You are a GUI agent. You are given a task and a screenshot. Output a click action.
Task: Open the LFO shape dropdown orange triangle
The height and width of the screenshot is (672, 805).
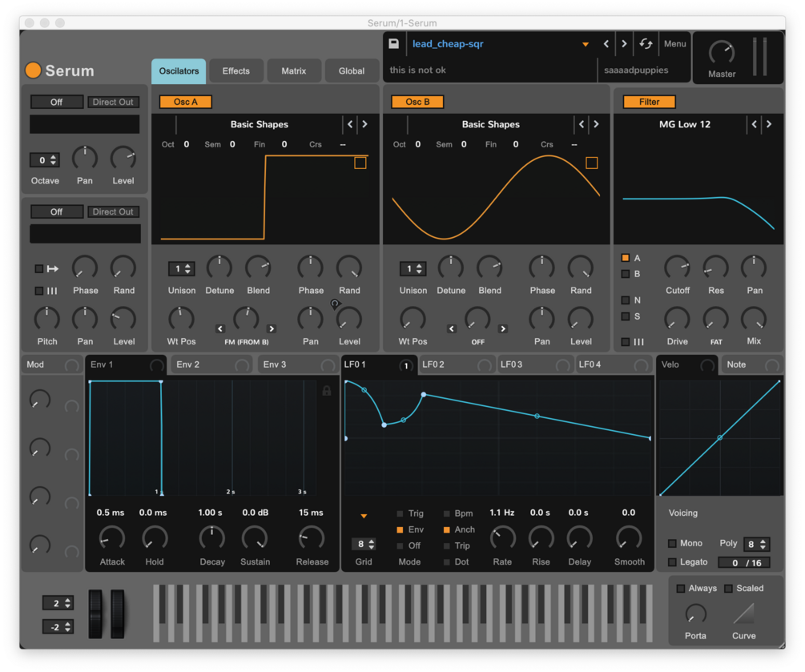tap(364, 516)
